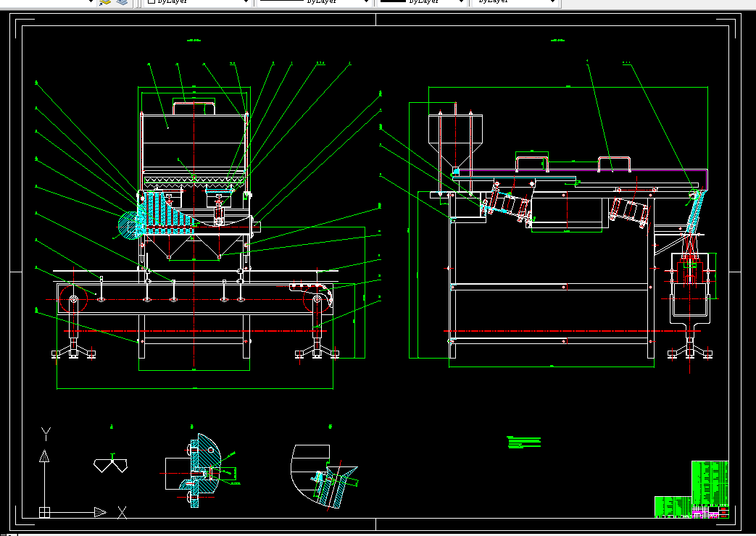Screen dimensions: 756x536
Task: Click the ByLayer color swatch square
Action: click(x=151, y=1)
